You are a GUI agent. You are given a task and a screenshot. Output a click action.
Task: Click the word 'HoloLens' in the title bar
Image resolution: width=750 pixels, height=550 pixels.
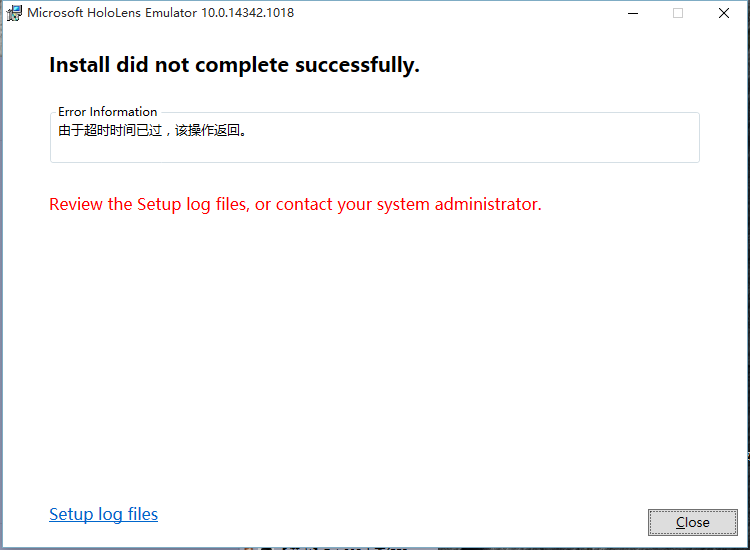[x=114, y=12]
